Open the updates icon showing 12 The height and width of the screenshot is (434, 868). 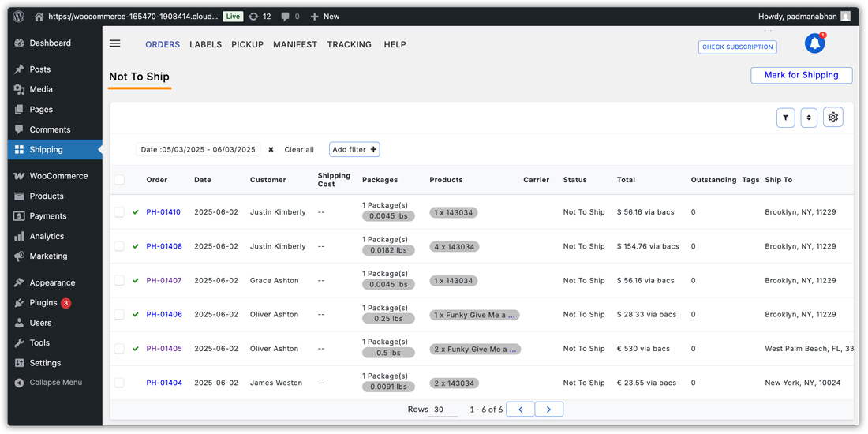coord(260,17)
